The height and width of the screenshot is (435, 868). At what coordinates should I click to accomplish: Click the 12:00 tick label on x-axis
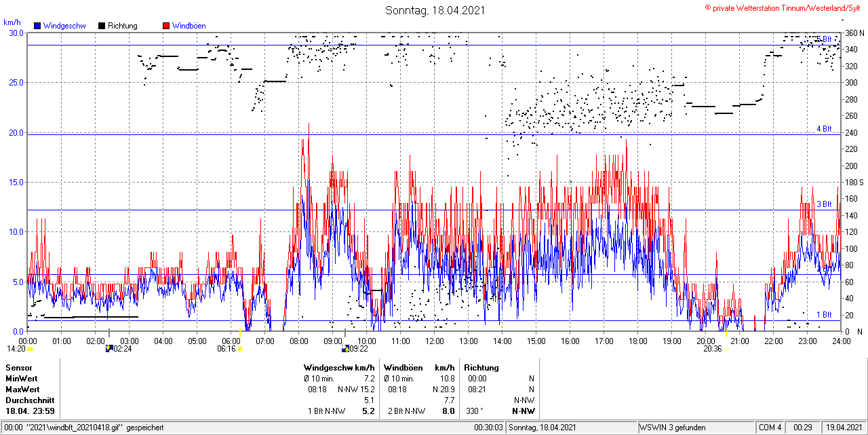click(434, 341)
